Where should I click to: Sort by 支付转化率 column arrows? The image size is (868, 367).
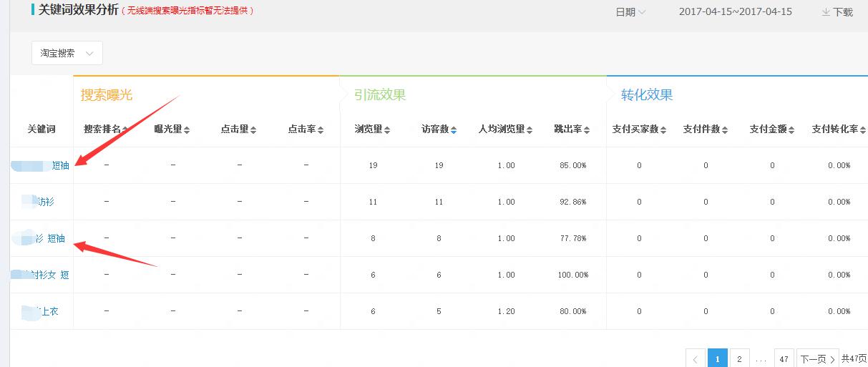pyautogui.click(x=863, y=129)
